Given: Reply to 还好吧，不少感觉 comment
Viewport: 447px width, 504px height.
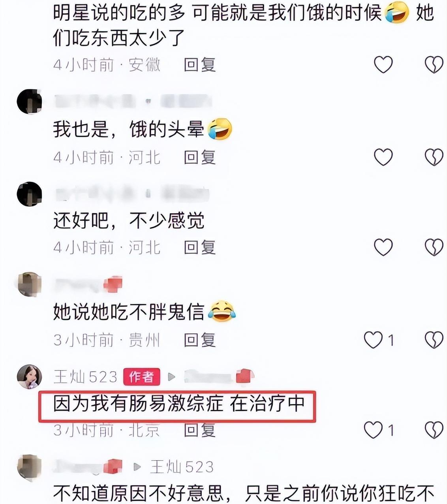Looking at the screenshot, I should pyautogui.click(x=200, y=247).
